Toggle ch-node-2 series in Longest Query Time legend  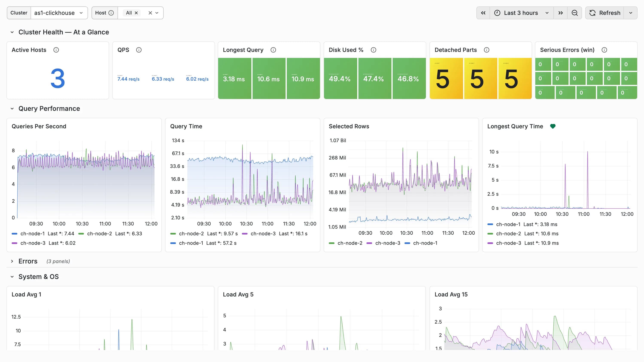(509, 234)
